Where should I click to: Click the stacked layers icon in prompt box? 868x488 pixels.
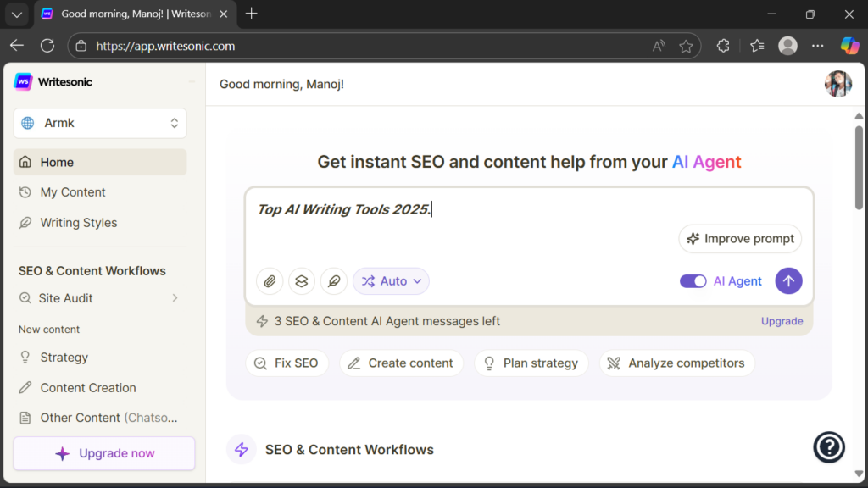(x=302, y=281)
